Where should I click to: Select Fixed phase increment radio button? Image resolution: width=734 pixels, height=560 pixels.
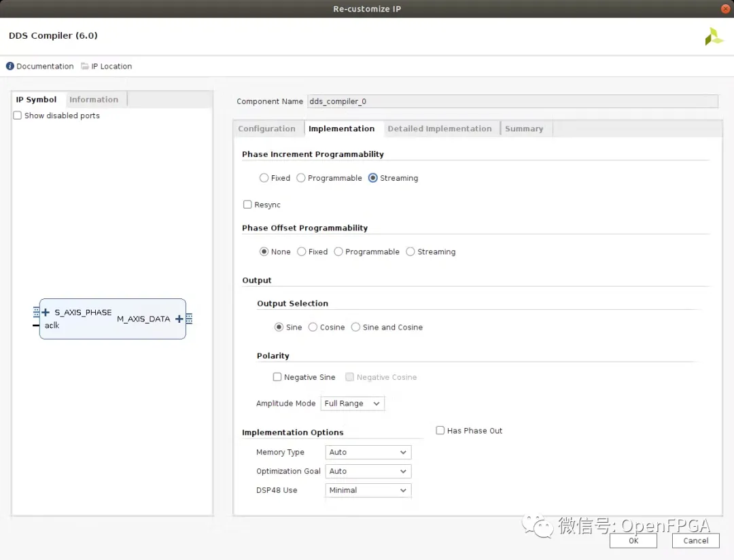pyautogui.click(x=264, y=178)
